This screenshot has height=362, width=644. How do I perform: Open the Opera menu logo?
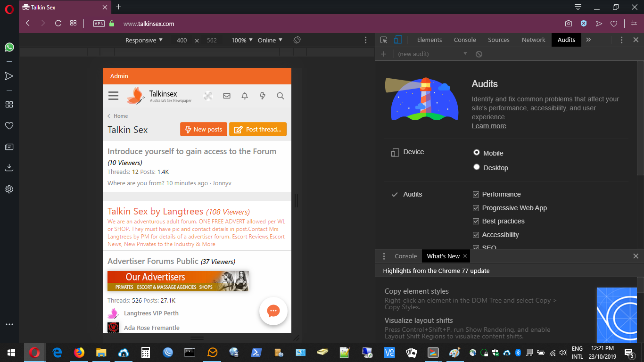(9, 9)
